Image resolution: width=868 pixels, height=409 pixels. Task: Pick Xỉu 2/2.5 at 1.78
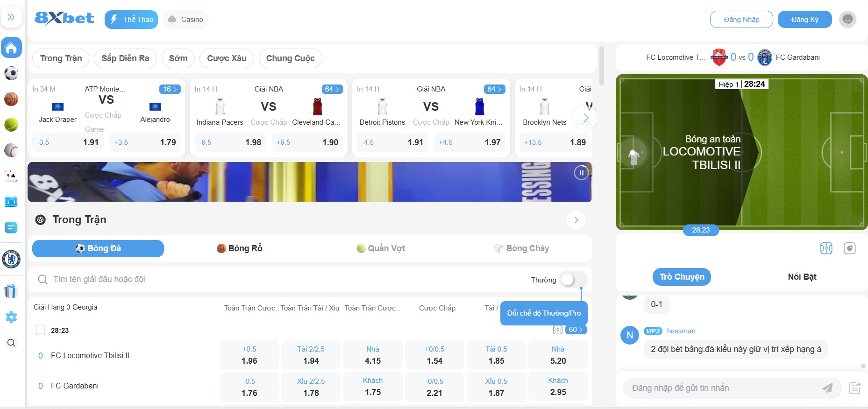click(311, 387)
